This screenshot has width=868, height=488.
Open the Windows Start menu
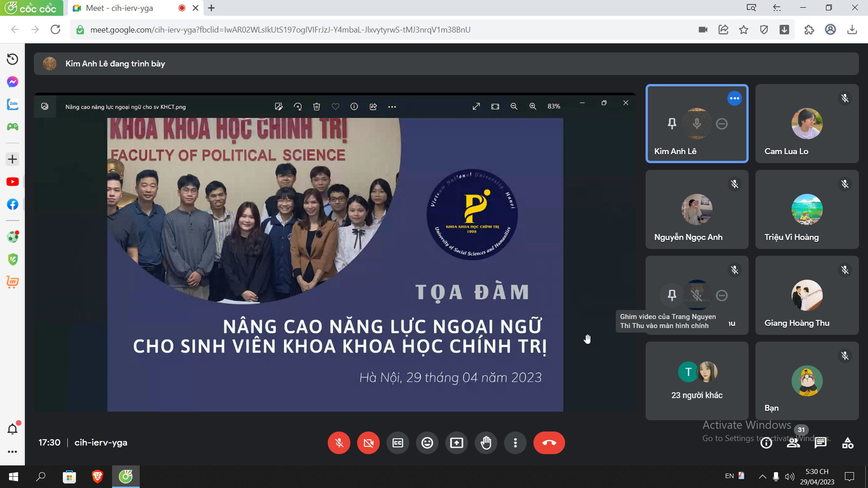[14, 477]
